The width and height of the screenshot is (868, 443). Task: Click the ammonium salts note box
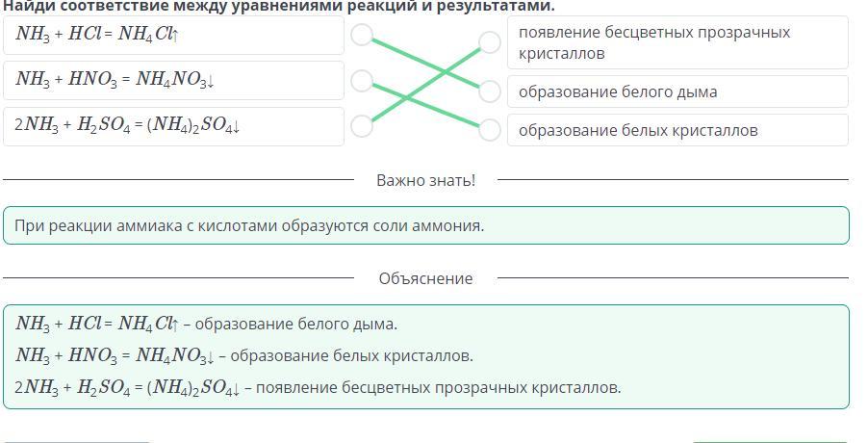tap(425, 225)
